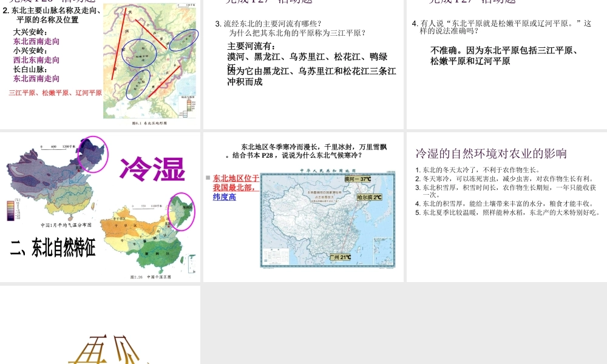Viewport: 607px width, 364px height.
Task: Click the 漠河 -37℃ label on map
Action: (x=358, y=179)
